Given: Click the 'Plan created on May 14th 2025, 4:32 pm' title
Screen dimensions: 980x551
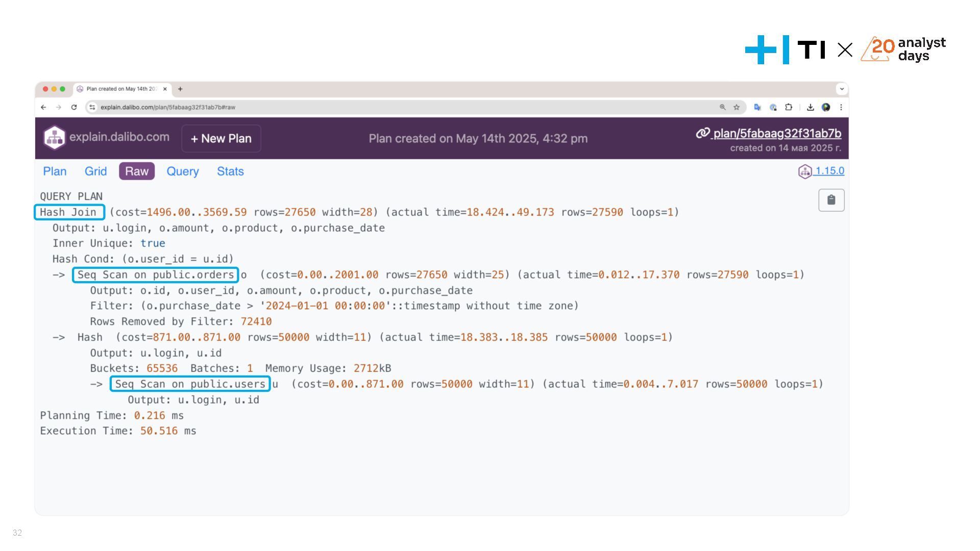Looking at the screenshot, I should click(x=478, y=138).
